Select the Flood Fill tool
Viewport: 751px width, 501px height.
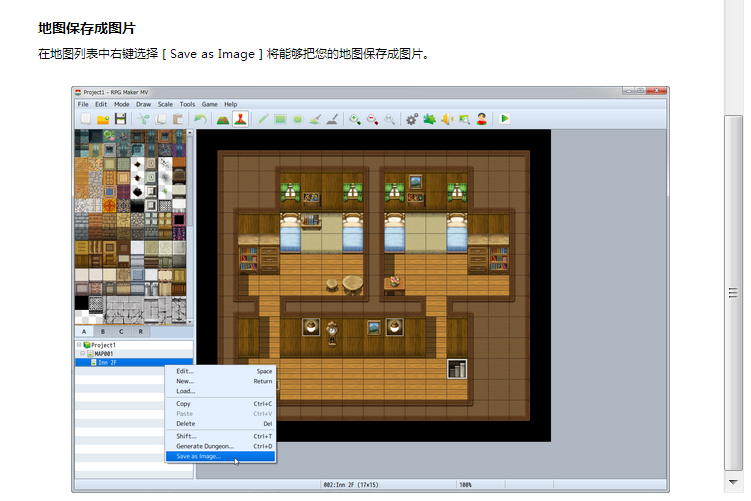tap(315, 119)
